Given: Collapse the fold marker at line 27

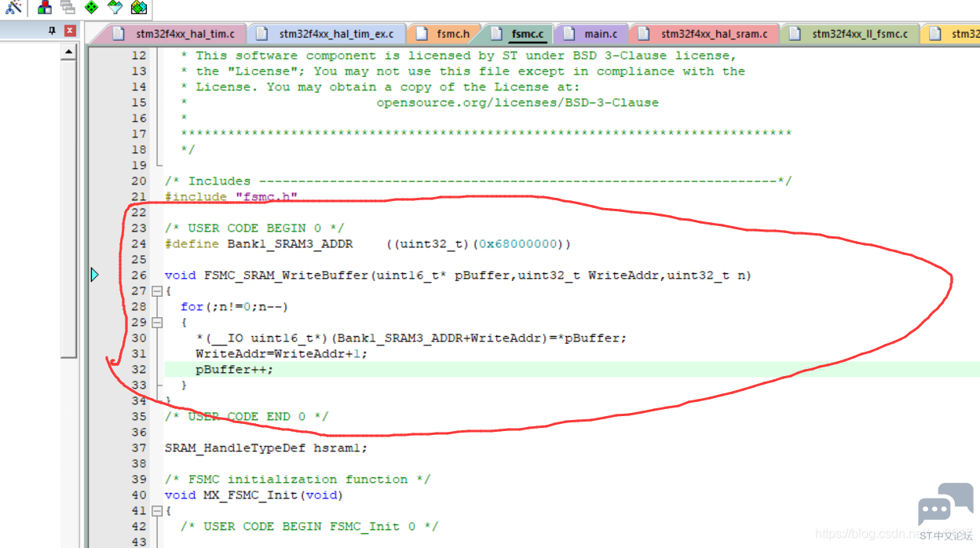Looking at the screenshot, I should click(x=157, y=290).
